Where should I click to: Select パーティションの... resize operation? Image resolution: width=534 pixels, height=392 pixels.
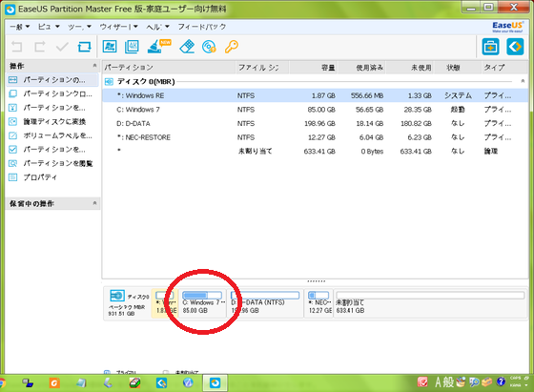52,80
